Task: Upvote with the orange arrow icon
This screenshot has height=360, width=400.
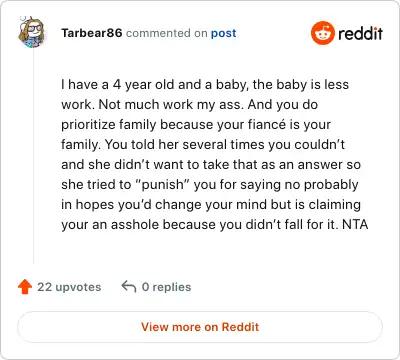Action: tap(25, 287)
